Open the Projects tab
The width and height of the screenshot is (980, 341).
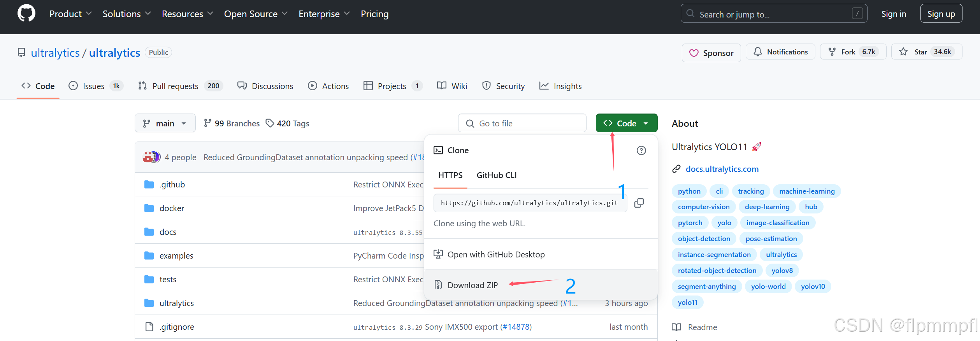click(x=393, y=86)
